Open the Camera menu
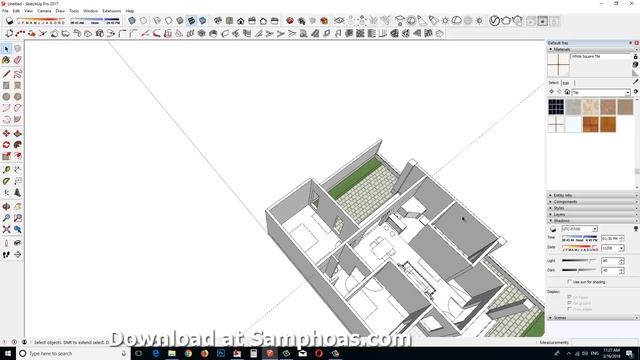640x360 pixels. [44, 11]
